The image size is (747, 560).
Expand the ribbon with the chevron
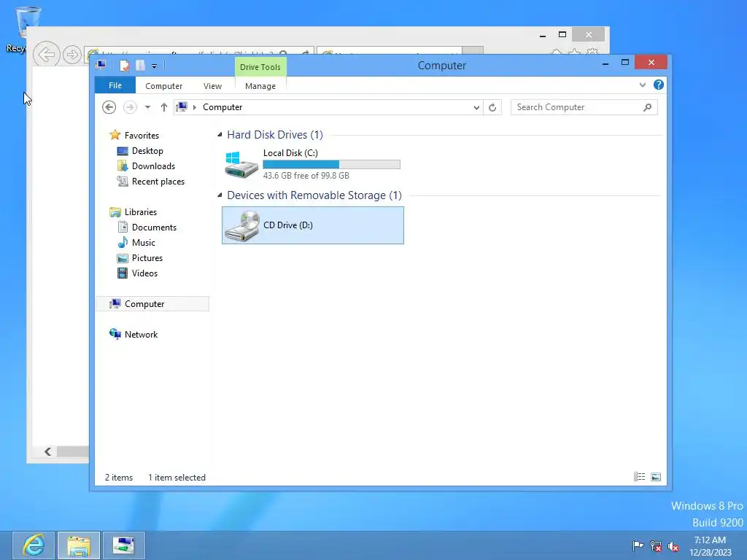(x=642, y=85)
